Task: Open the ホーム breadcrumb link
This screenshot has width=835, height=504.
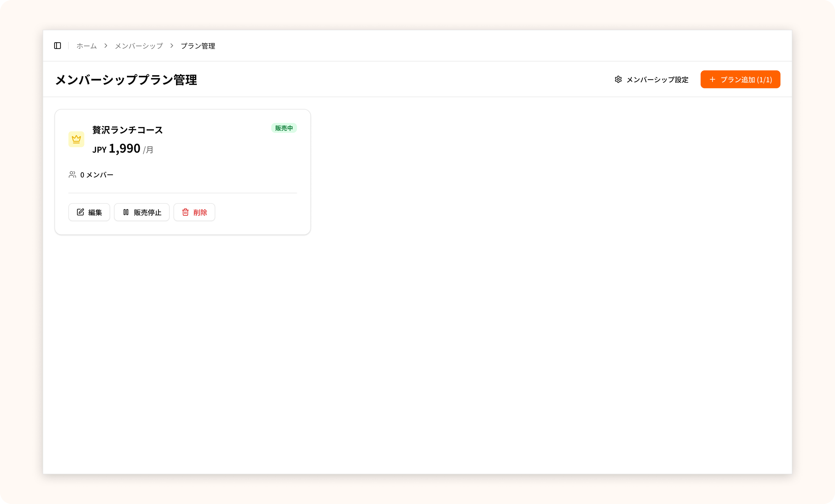Action: click(86, 46)
